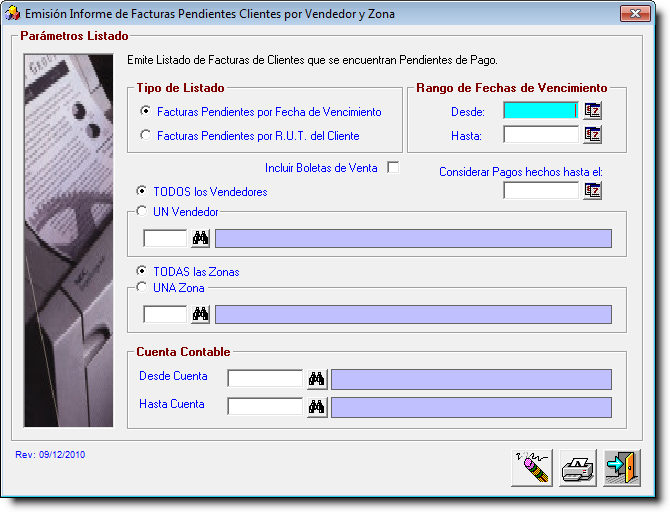670x512 pixels.
Task: Open calendar picker next to Desde date
Action: pos(593,111)
